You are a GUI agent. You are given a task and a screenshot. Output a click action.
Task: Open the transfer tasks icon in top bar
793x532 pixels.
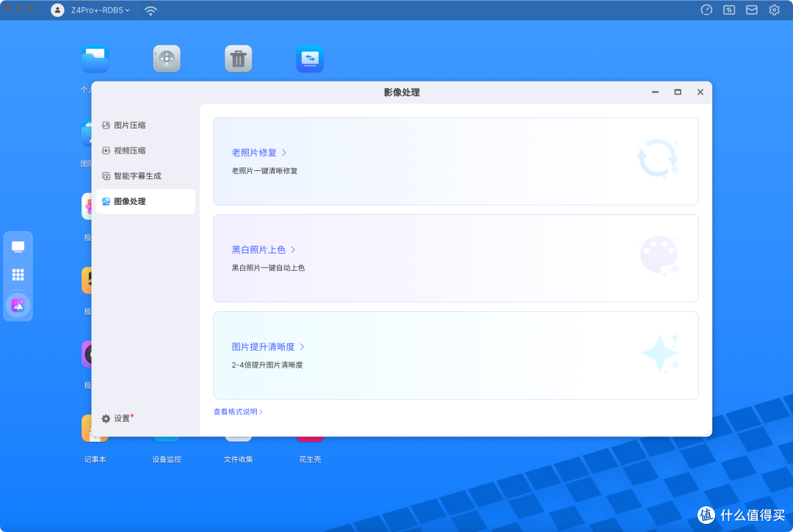click(729, 10)
